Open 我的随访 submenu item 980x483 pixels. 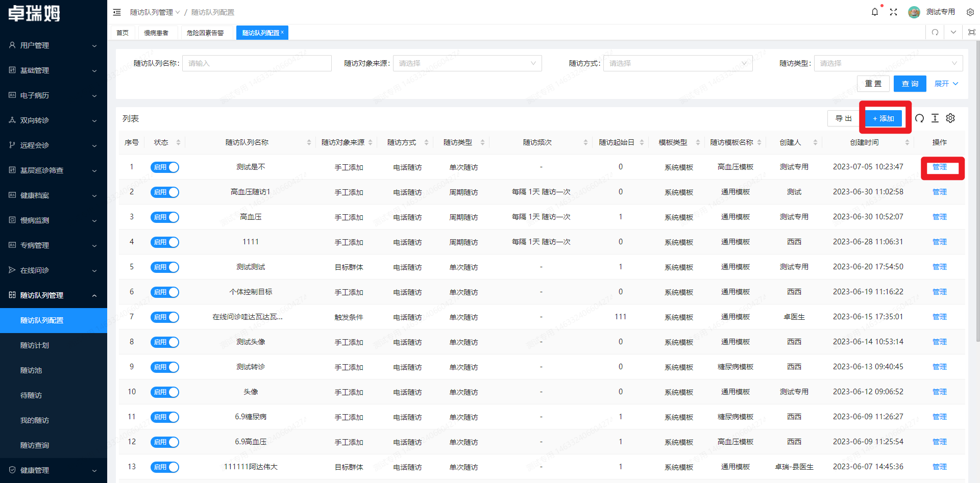[x=53, y=420]
